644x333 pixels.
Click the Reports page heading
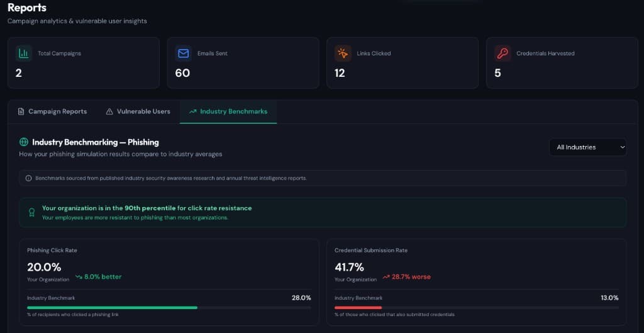(26, 8)
